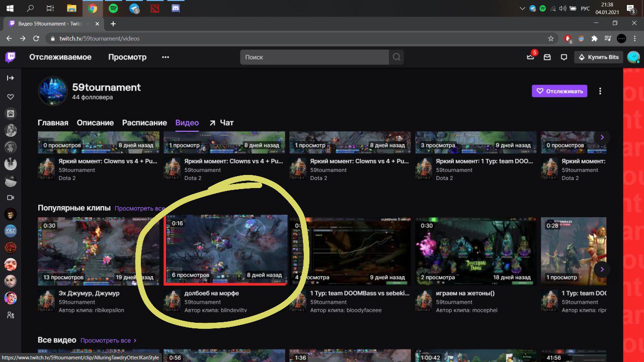
Task: Open играем на жетоны() clip thumbnail
Action: (x=476, y=251)
